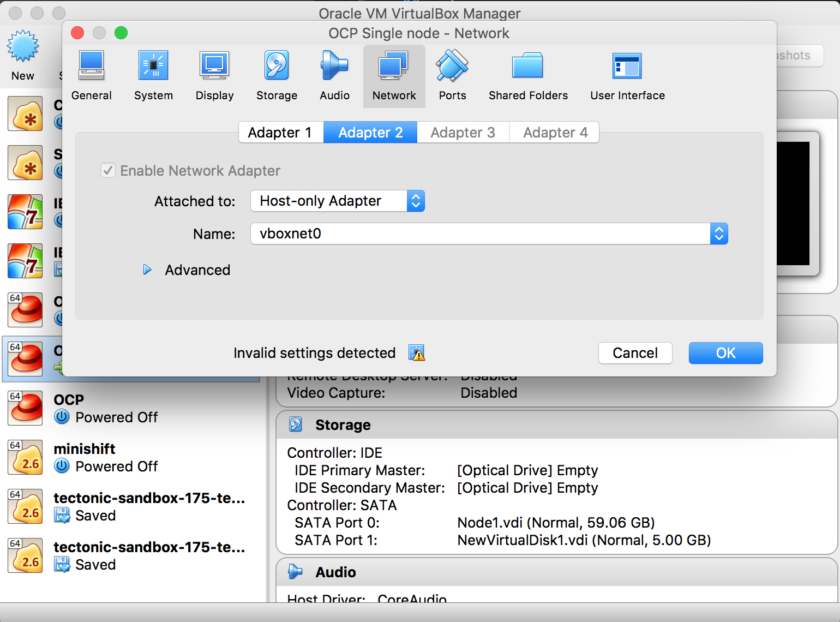Click Controller: IDE line
The height and width of the screenshot is (622, 840).
(334, 453)
